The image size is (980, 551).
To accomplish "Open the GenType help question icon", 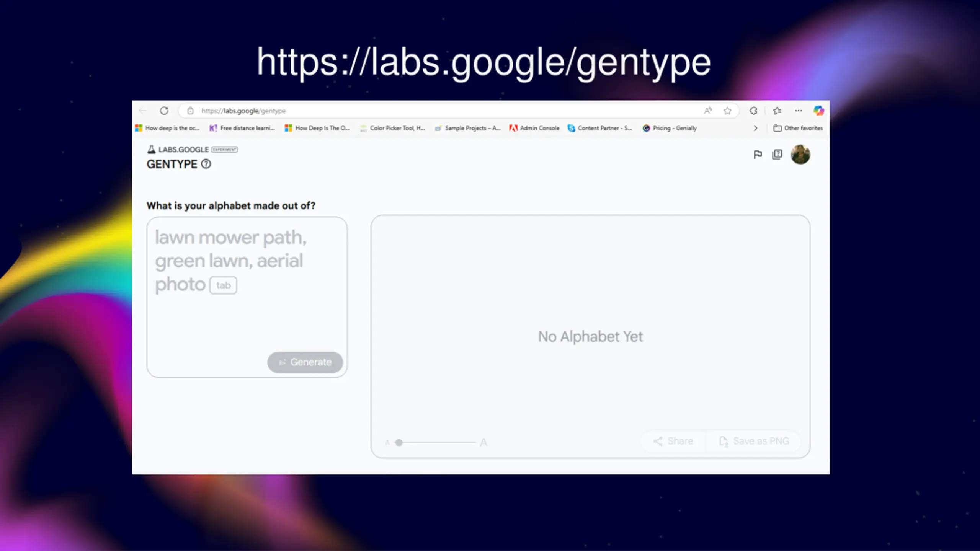I will tap(206, 164).
